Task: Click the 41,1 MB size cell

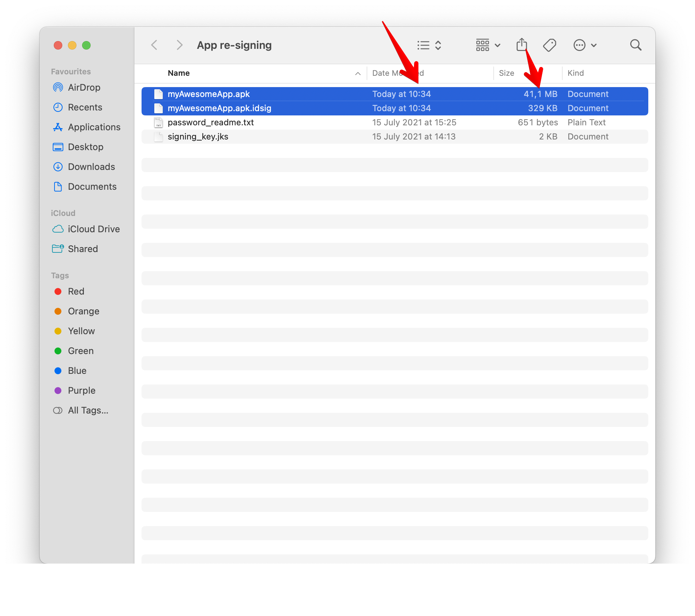Action: point(540,94)
